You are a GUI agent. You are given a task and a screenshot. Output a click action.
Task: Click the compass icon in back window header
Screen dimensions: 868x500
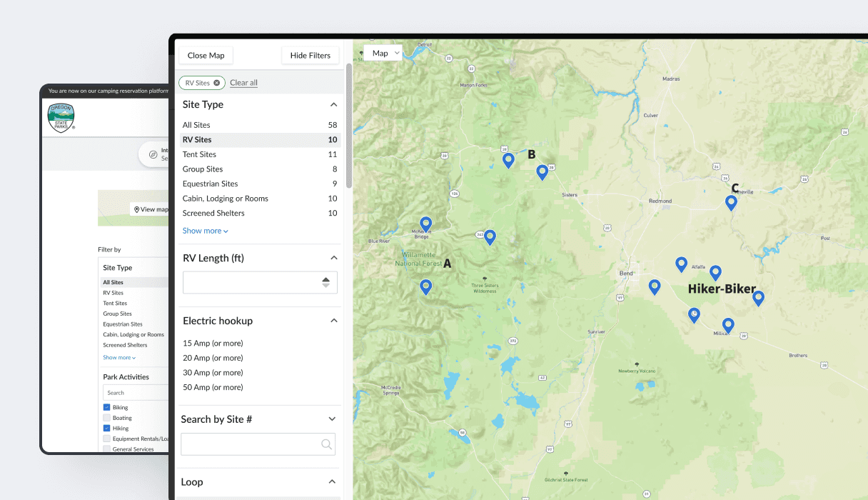pyautogui.click(x=153, y=154)
